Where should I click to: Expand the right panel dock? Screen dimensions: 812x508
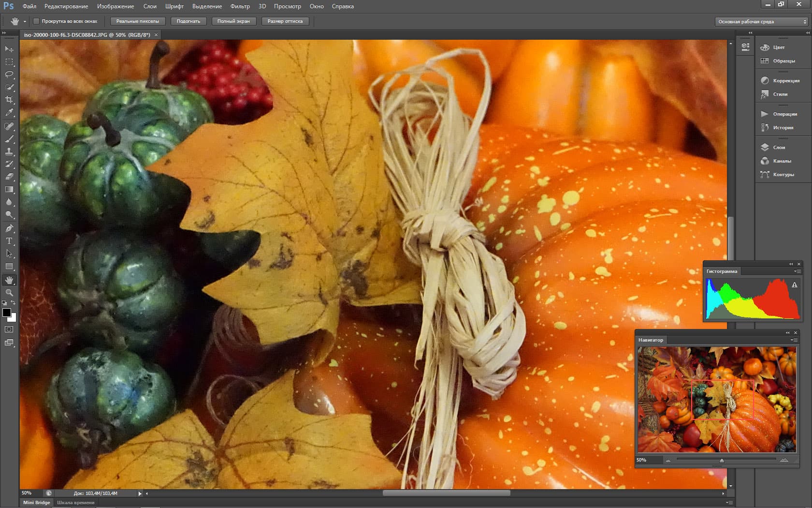tap(807, 33)
